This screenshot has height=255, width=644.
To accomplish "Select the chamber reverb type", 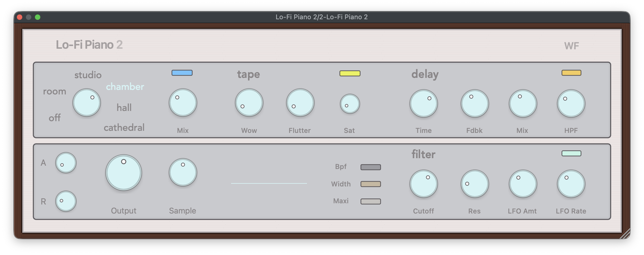I will click(125, 87).
